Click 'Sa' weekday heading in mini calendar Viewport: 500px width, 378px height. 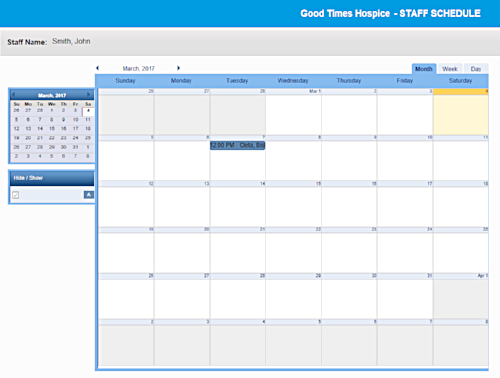88,104
